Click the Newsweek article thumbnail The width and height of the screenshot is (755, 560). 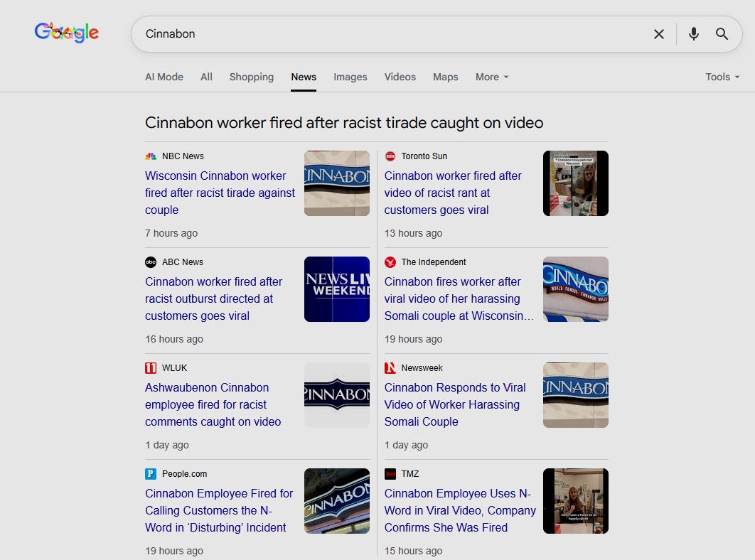click(575, 395)
